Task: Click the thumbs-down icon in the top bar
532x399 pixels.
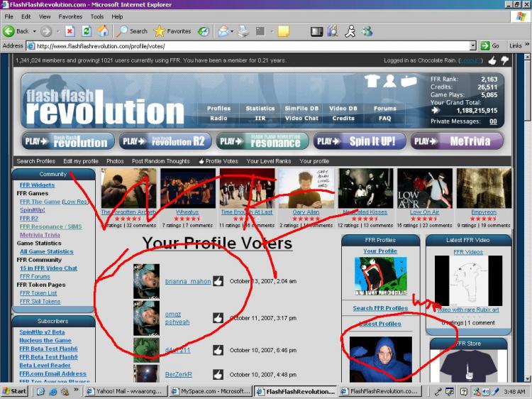Action: coord(505,60)
